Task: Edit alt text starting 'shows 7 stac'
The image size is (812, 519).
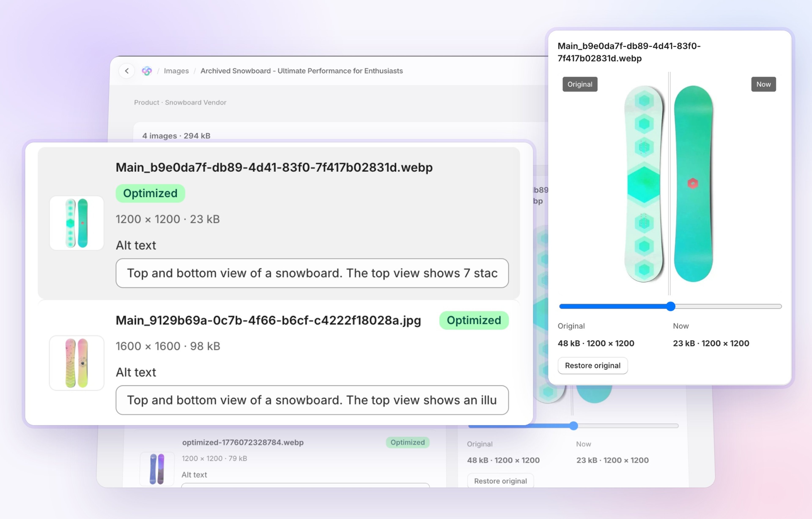Action: 312,273
